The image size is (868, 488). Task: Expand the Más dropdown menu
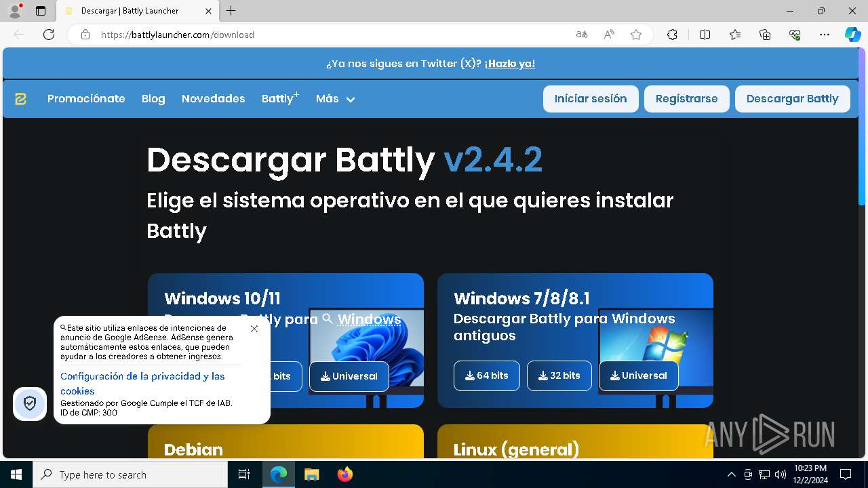click(335, 99)
